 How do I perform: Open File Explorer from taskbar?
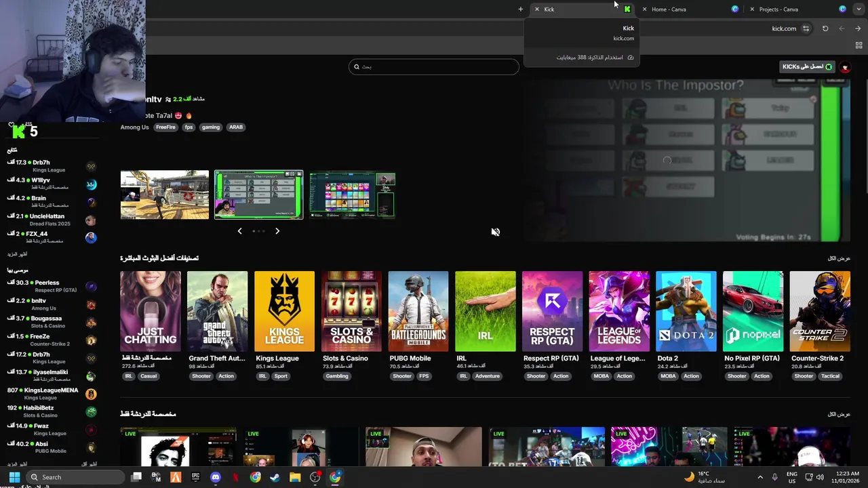[295, 477]
